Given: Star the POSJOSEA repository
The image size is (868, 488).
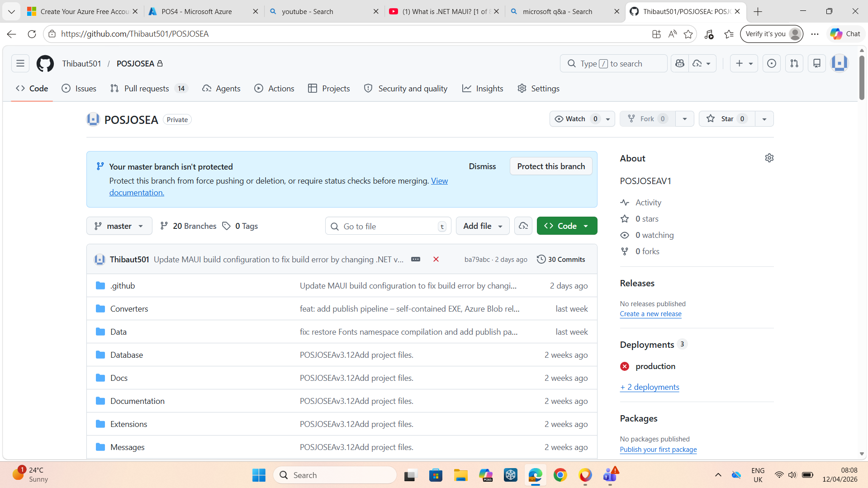Looking at the screenshot, I should click(x=727, y=119).
